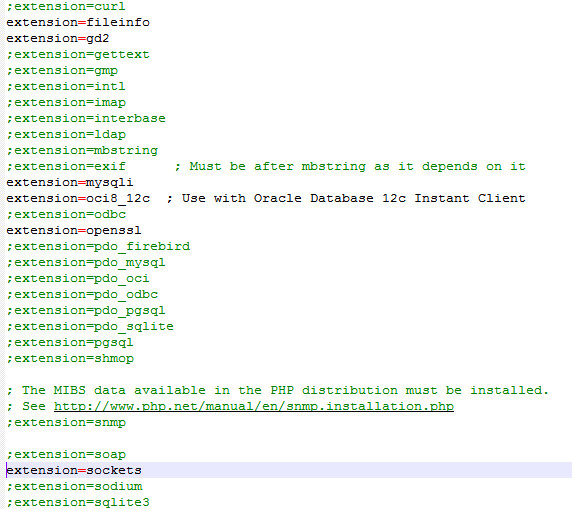Click the ;extension=pdo_mysql line
Screen dimensions: 572x509
pos(86,263)
